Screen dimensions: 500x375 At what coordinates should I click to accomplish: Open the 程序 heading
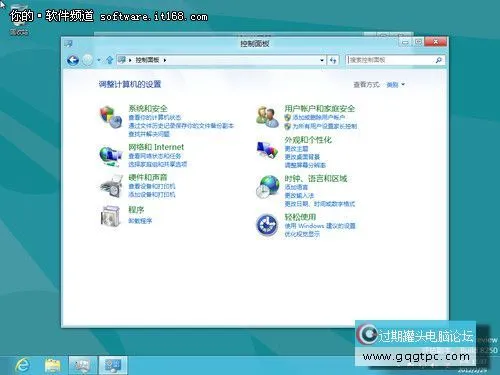pos(136,210)
